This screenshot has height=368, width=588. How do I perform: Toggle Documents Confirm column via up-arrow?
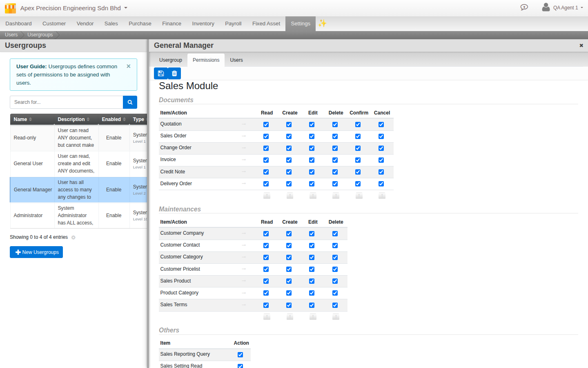coord(359,196)
